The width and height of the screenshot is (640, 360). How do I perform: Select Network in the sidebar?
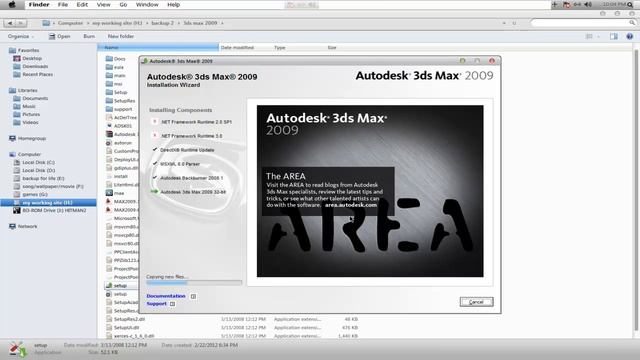[23, 227]
